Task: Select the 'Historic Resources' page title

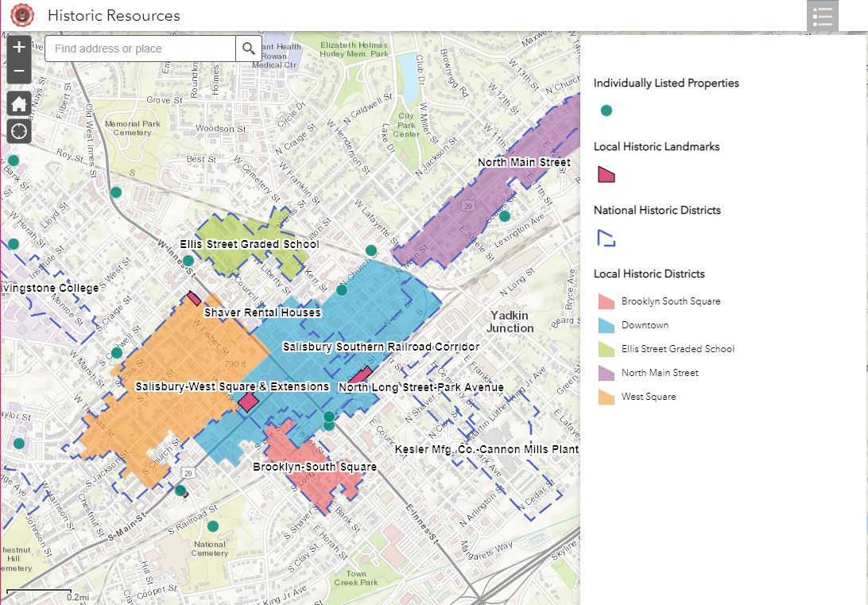Action: click(114, 15)
